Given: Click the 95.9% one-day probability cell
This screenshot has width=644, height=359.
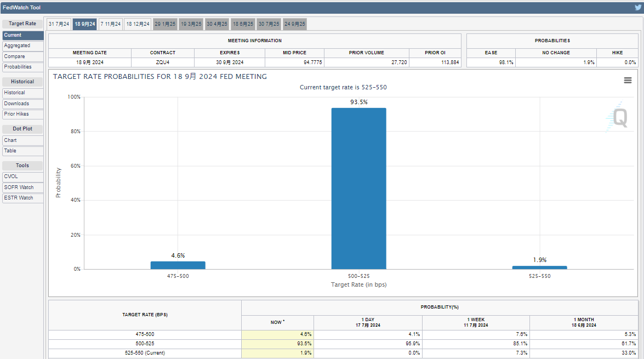Looking at the screenshot, I should (368, 344).
